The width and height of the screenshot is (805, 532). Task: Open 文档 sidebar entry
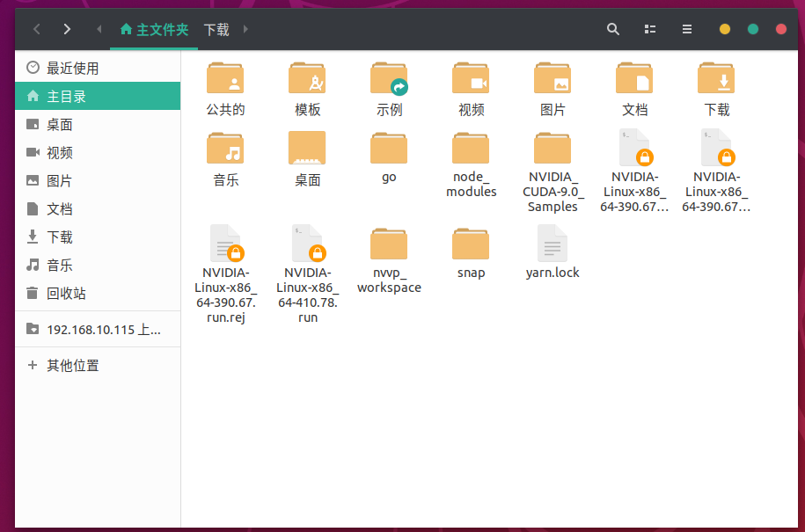coord(98,208)
